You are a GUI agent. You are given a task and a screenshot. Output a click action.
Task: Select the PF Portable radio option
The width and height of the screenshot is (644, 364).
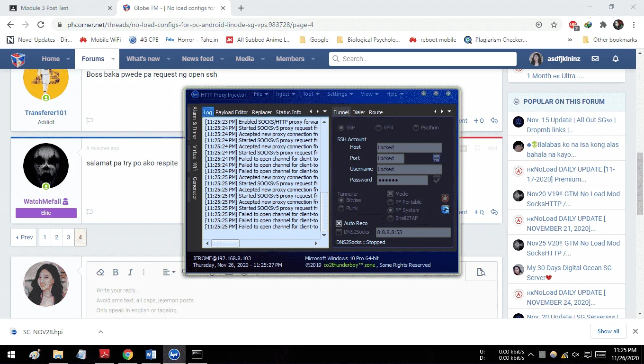(391, 202)
